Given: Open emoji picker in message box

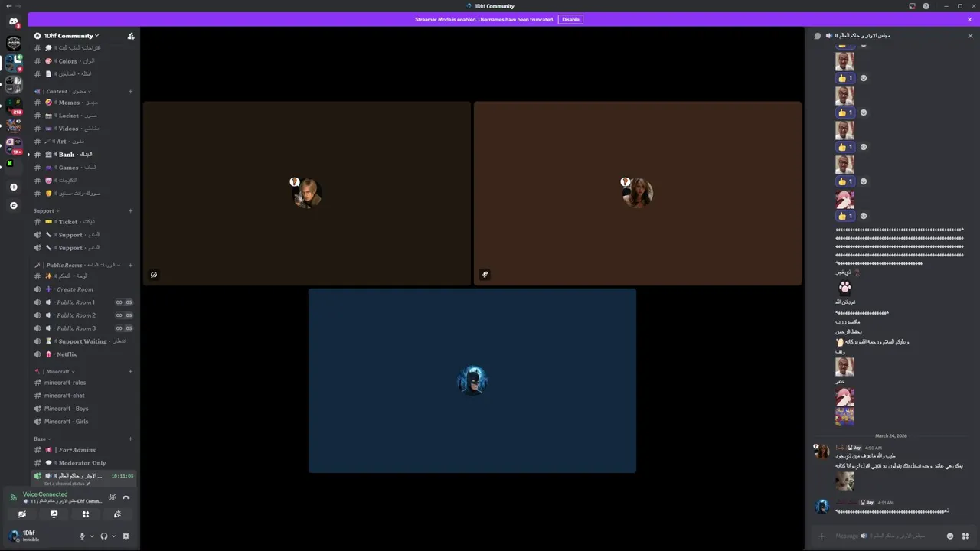Looking at the screenshot, I should click(x=950, y=536).
